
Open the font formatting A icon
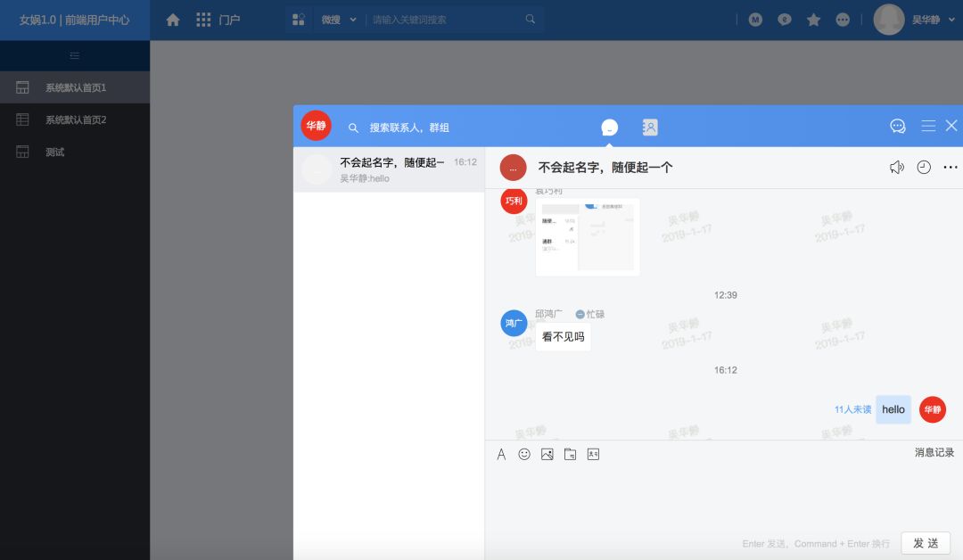501,455
